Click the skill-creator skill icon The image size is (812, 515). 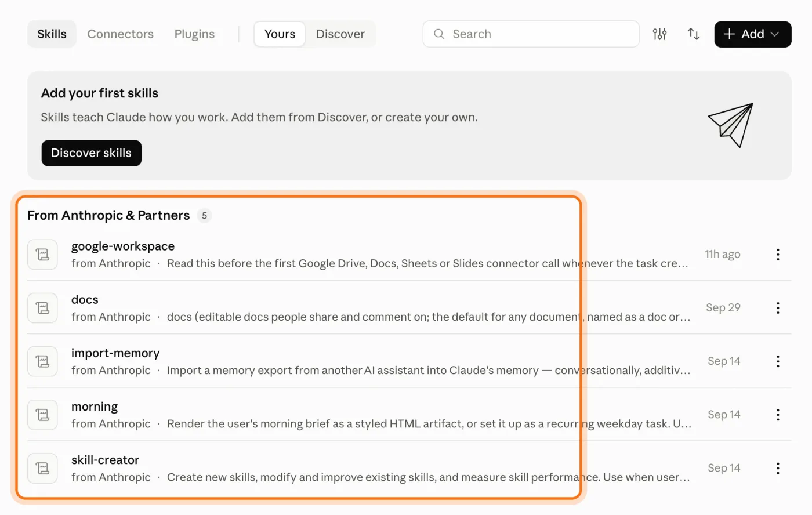42,468
